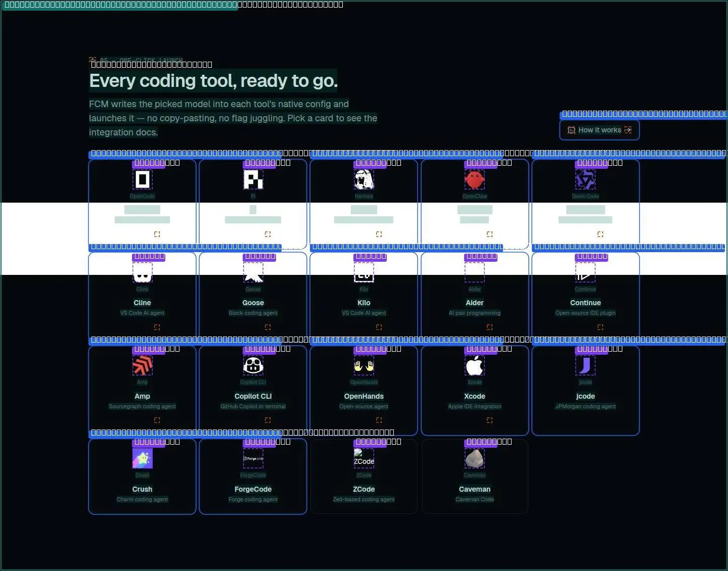
Task: Click 'JPMorgan coding agent' text
Action: click(585, 406)
